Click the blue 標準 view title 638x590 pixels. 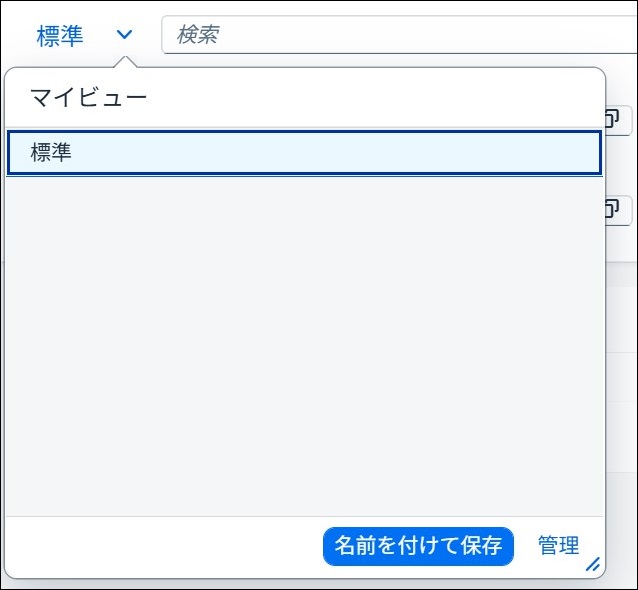[x=60, y=36]
